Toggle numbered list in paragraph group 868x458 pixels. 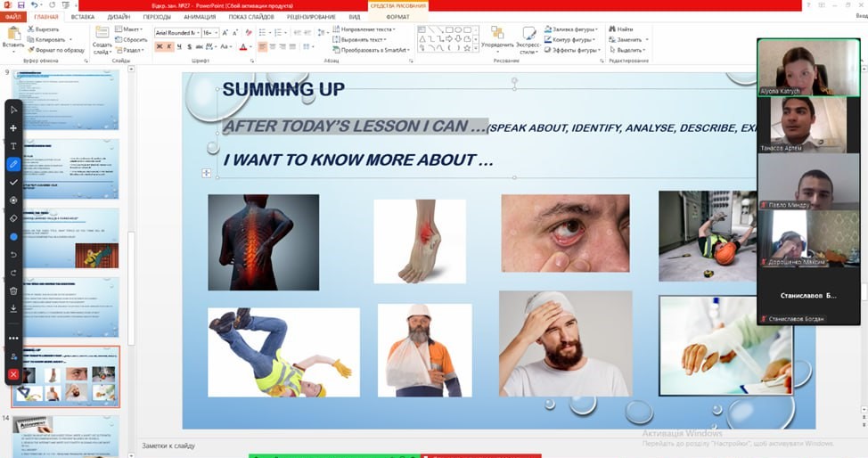pos(279,33)
